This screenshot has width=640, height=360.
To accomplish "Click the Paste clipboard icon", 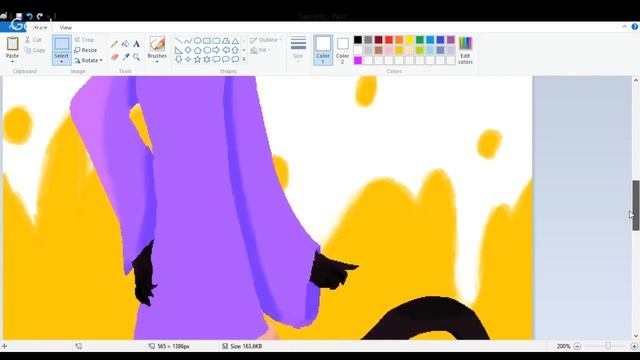I will click(13, 43).
